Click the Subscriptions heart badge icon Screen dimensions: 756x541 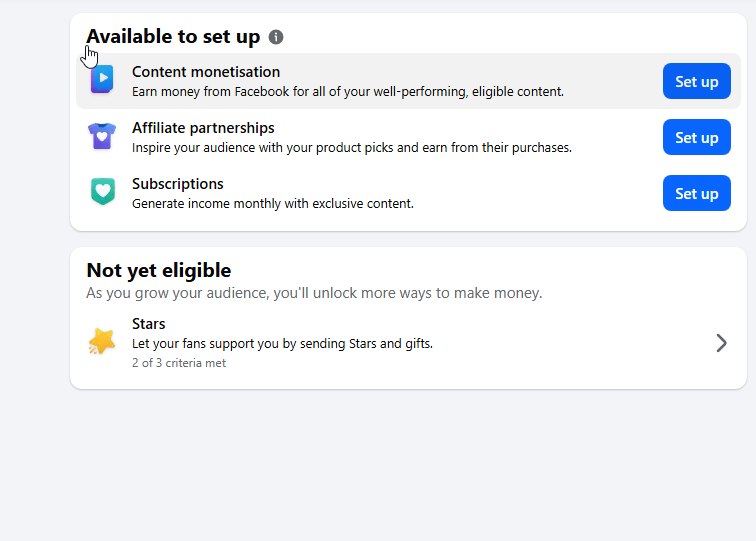(x=103, y=191)
